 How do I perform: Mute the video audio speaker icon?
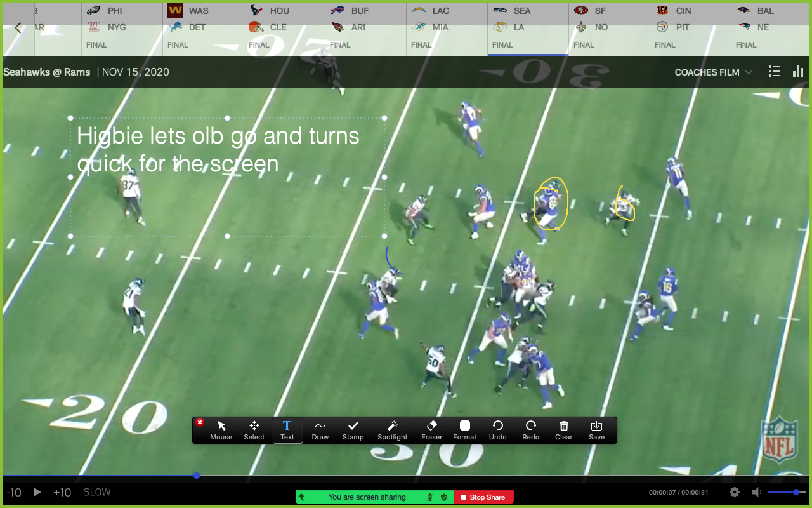pos(756,492)
